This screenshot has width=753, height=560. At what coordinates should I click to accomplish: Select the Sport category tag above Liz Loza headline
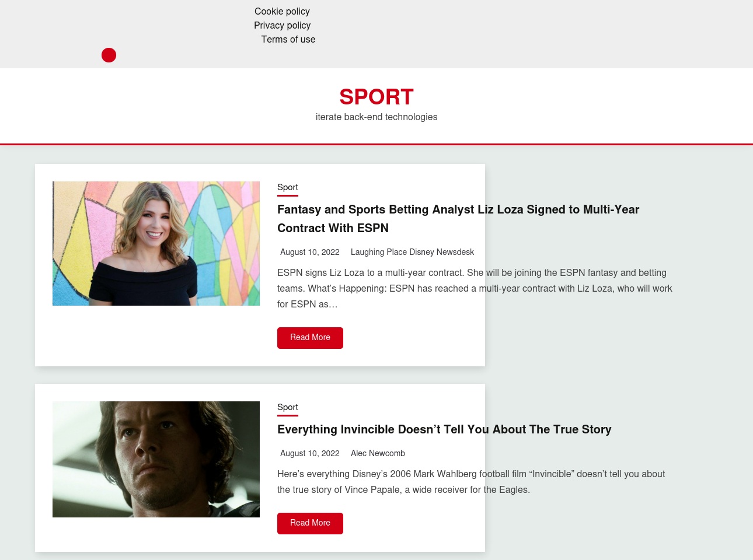pos(288,188)
